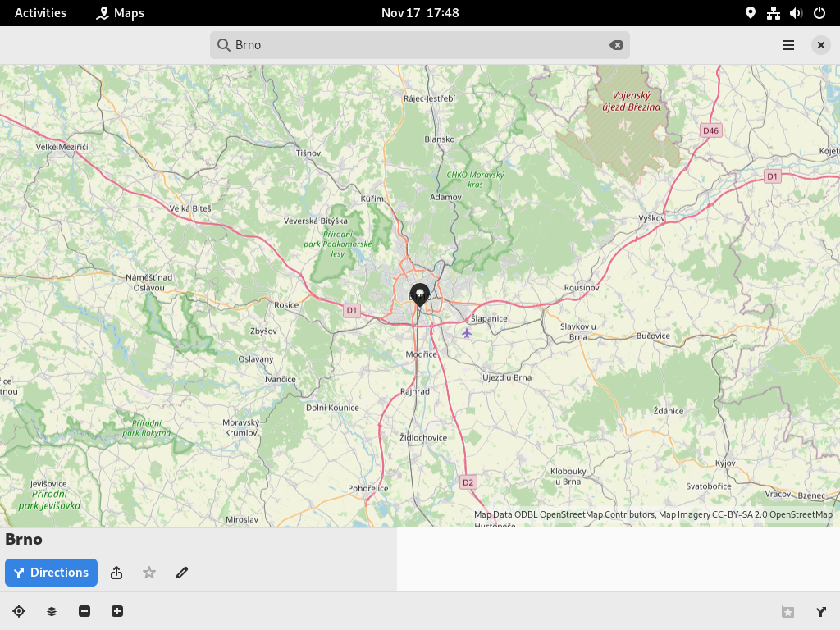
Task: Click the Miroslav town label
Action: (x=242, y=519)
